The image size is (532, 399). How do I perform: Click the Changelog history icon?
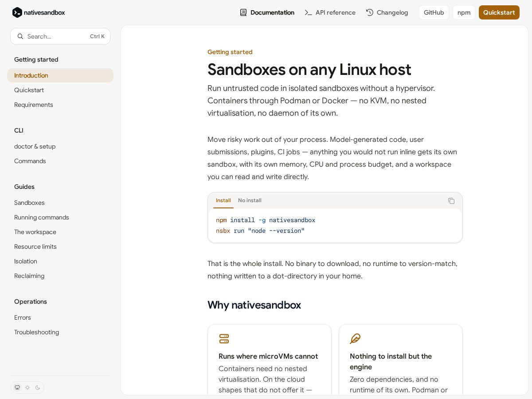click(x=370, y=12)
